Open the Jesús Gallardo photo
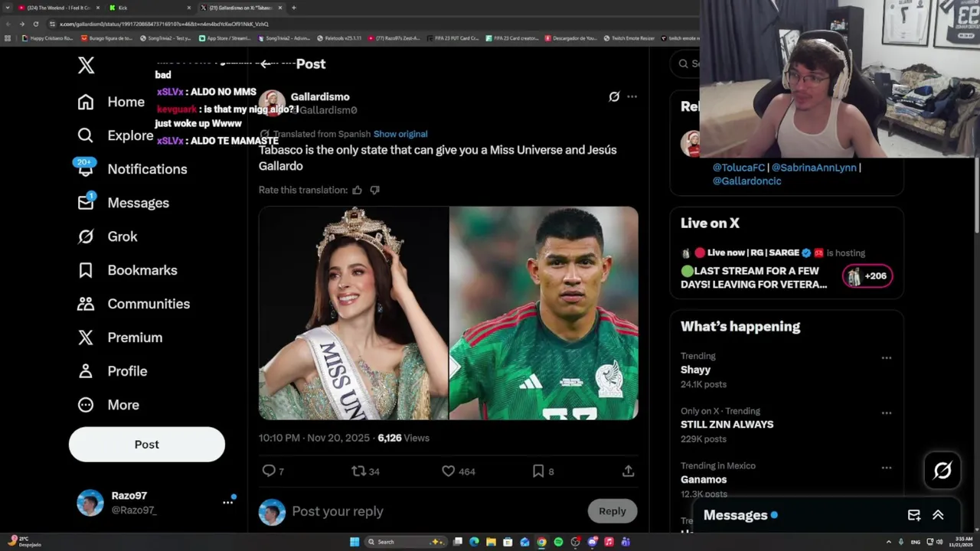This screenshot has width=980, height=551. point(544,313)
